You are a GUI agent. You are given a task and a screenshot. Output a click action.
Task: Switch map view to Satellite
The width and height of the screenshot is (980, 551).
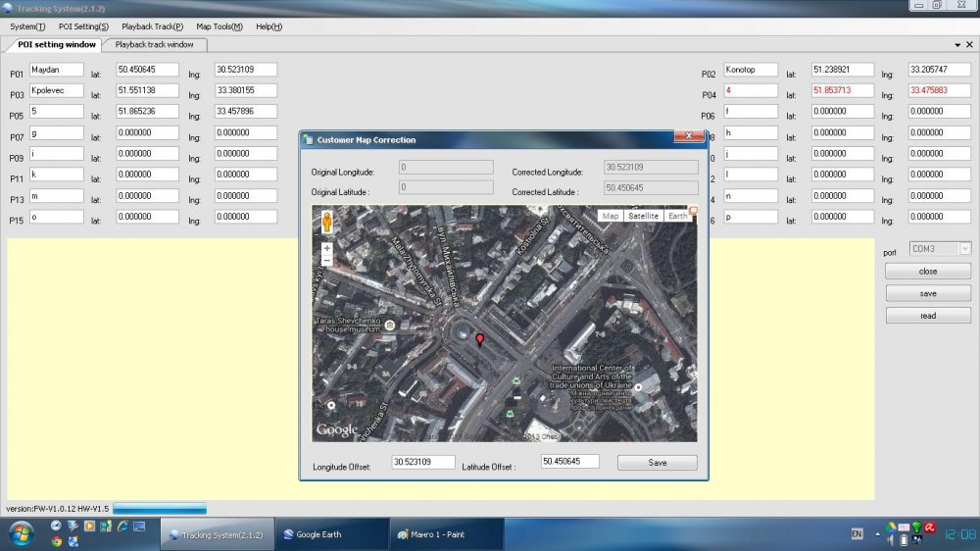pyautogui.click(x=644, y=216)
